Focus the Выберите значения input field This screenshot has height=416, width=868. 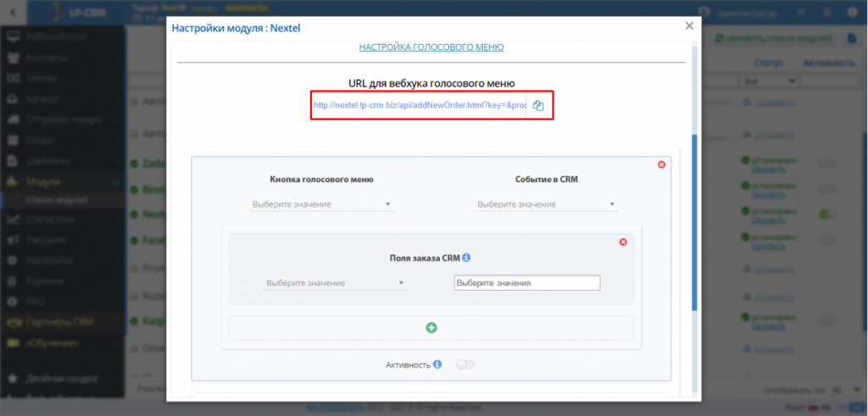[527, 283]
